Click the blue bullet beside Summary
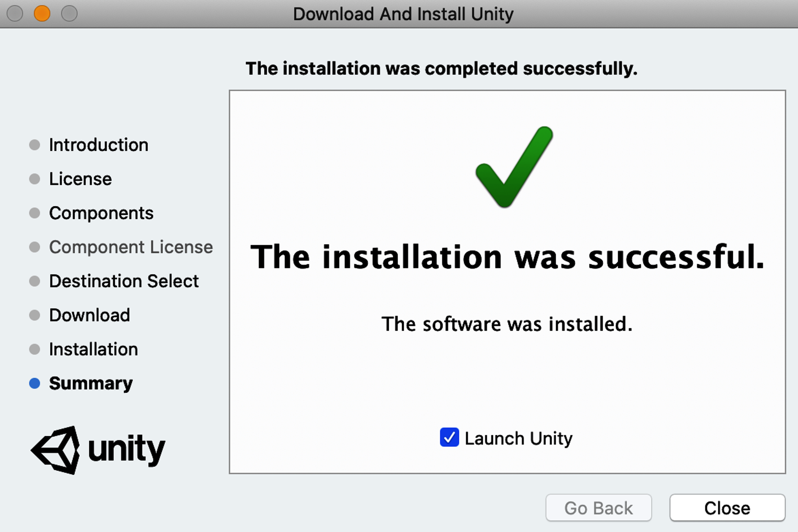798x532 pixels. [35, 384]
